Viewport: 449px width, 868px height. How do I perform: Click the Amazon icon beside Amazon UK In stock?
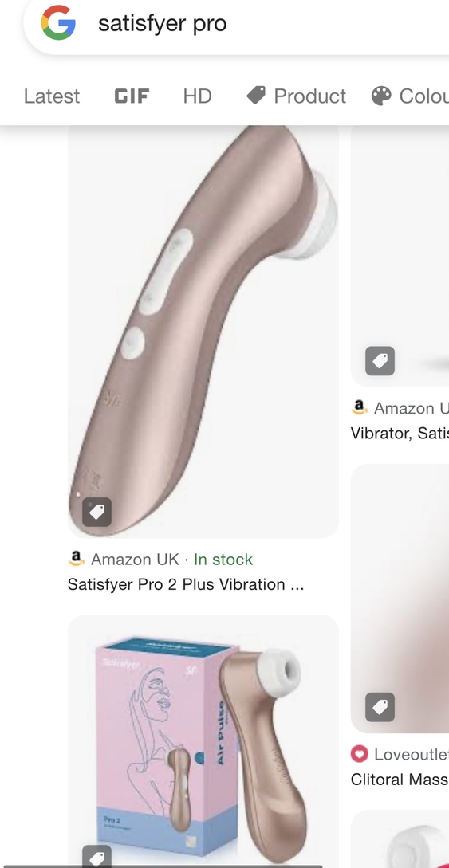(x=77, y=559)
